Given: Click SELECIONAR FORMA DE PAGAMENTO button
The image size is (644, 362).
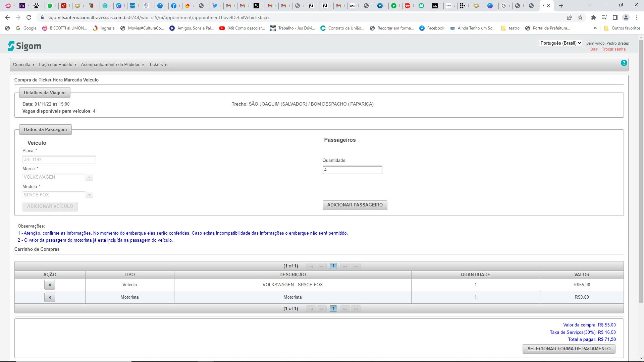Looking at the screenshot, I should pos(569,349).
